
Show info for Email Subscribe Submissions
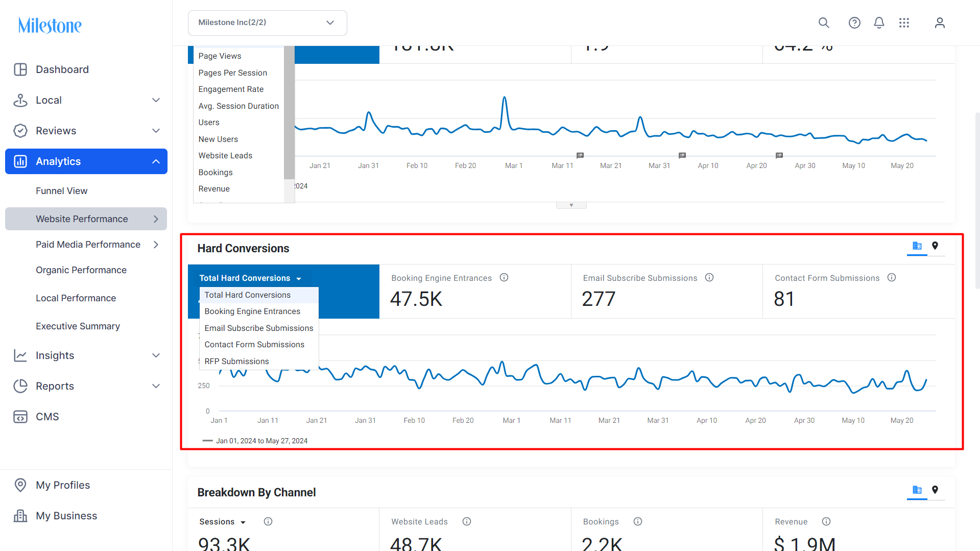[709, 278]
